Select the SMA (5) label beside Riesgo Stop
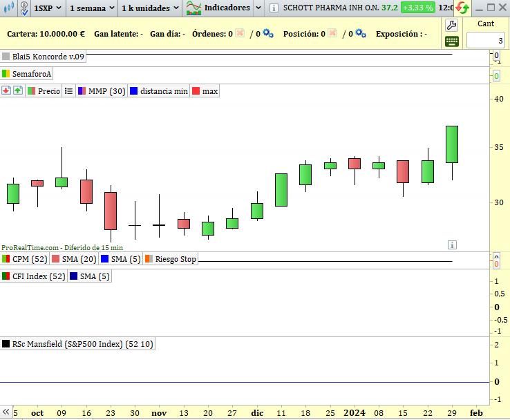Screen dimensions: 510x420 121,259
